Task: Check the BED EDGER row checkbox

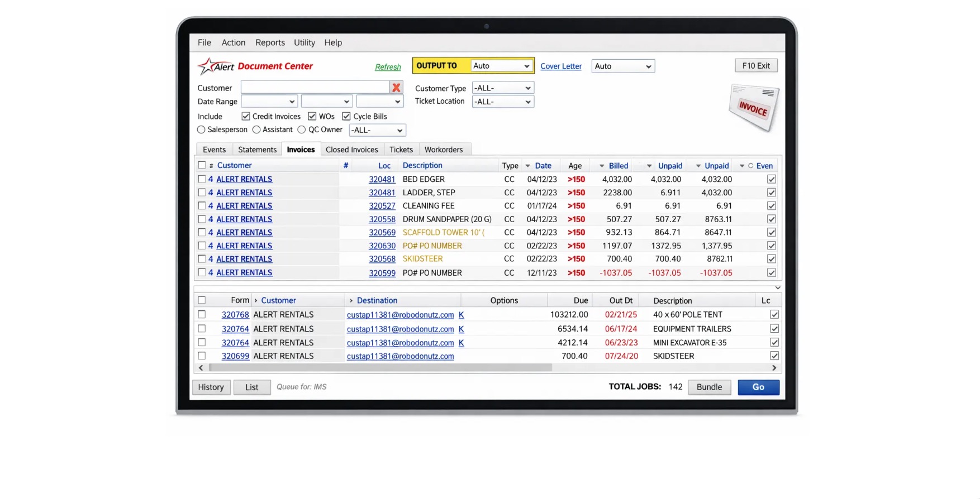Action: (202, 179)
